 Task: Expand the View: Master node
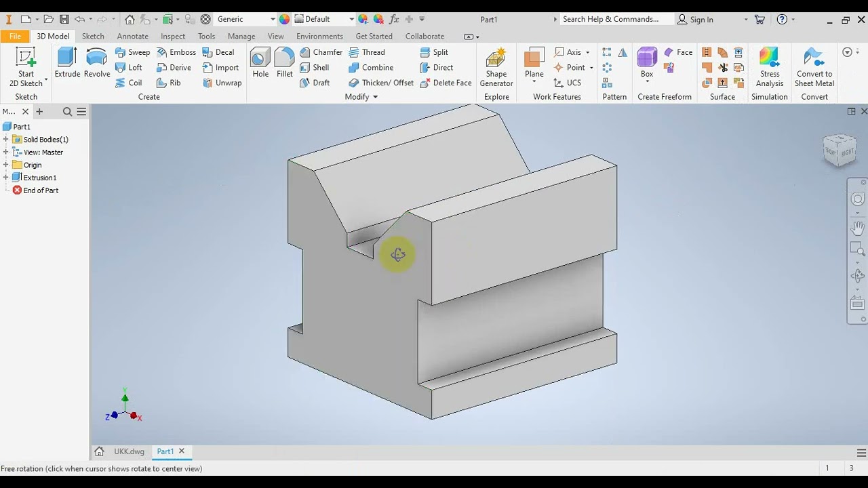tap(6, 152)
